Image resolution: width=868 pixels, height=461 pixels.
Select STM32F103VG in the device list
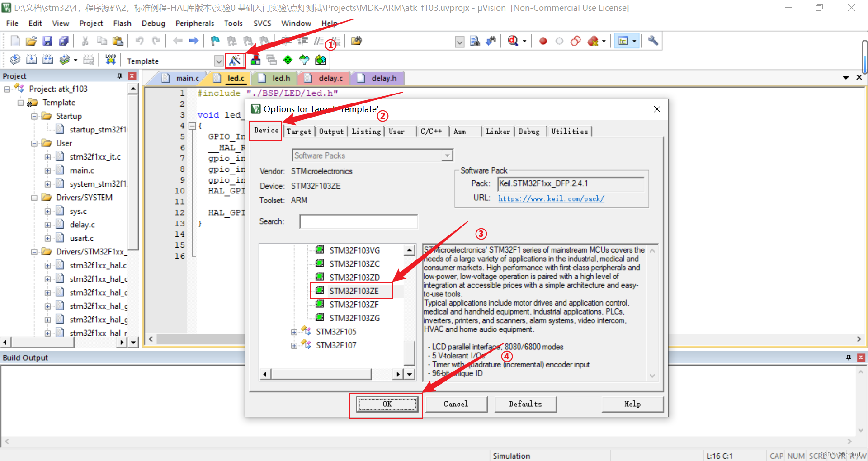point(354,250)
